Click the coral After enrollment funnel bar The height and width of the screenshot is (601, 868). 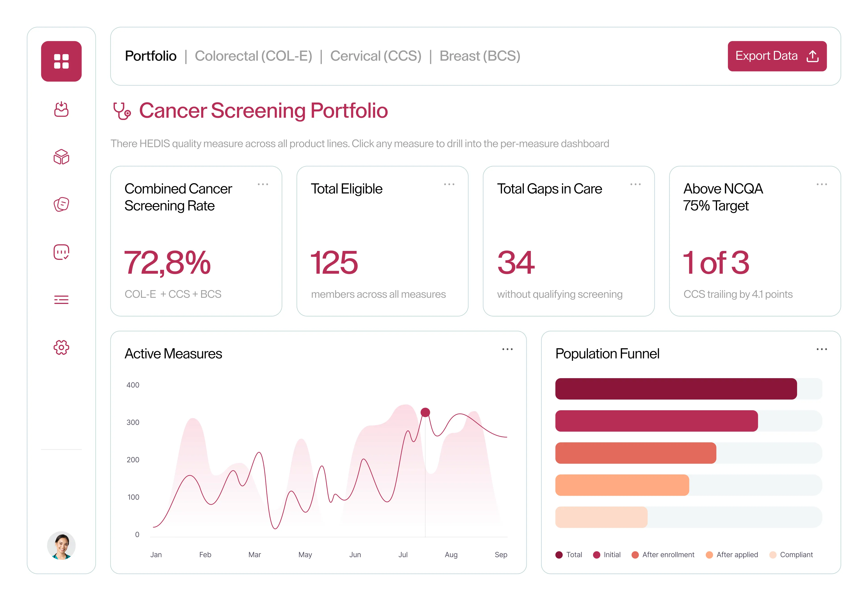[x=636, y=453]
